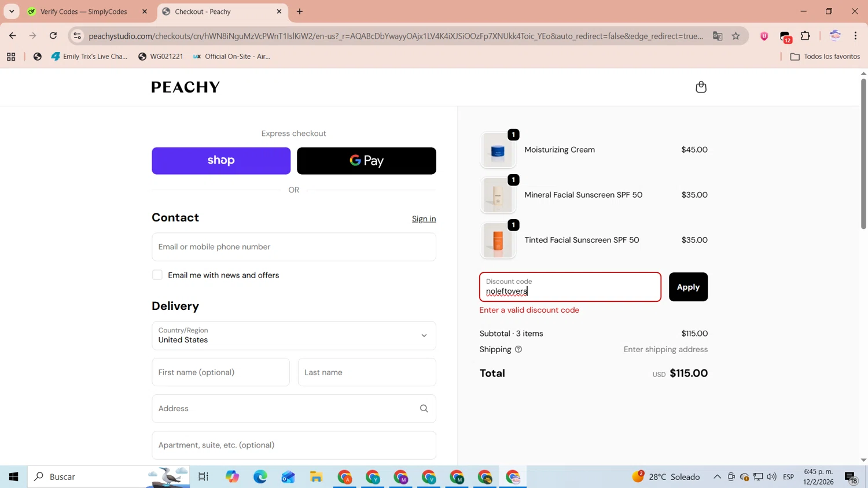Close the Checkout - Peachy tab
This screenshot has height=488, width=868.
click(279, 12)
